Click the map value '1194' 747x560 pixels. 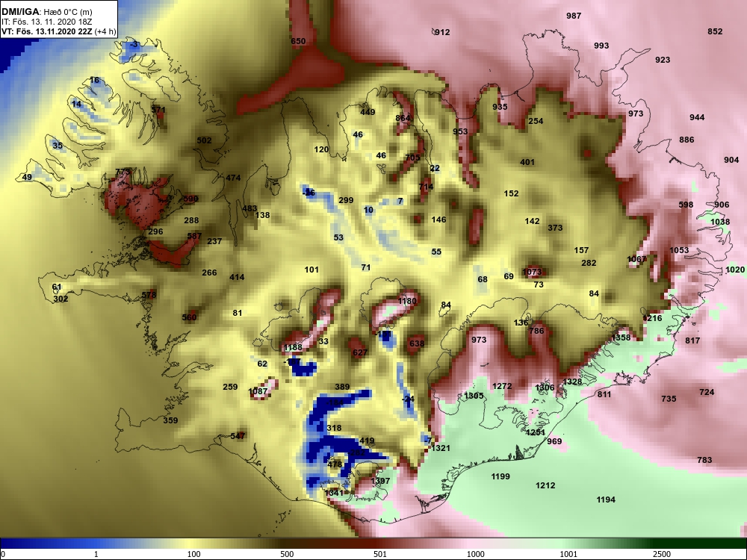click(x=606, y=500)
